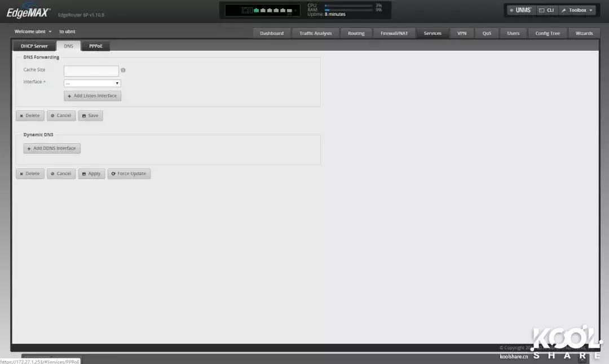
Task: Open the CLI terminal window
Action: point(546,10)
